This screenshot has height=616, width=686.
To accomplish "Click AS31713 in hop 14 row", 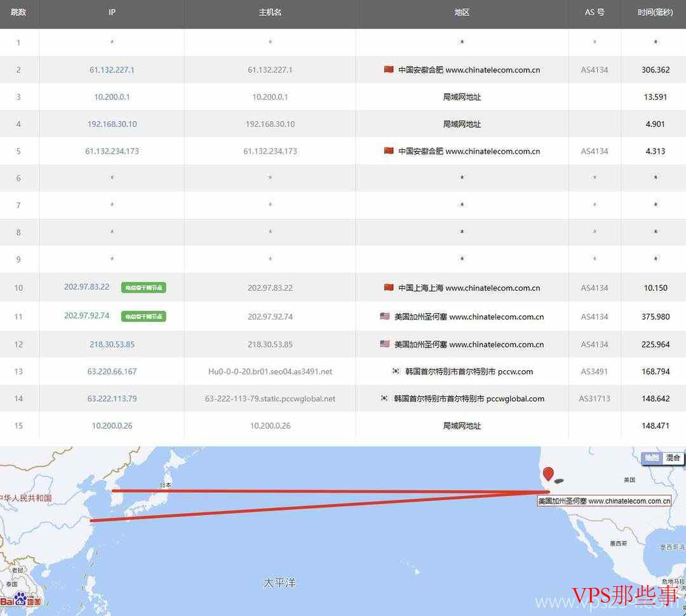I will [x=595, y=399].
